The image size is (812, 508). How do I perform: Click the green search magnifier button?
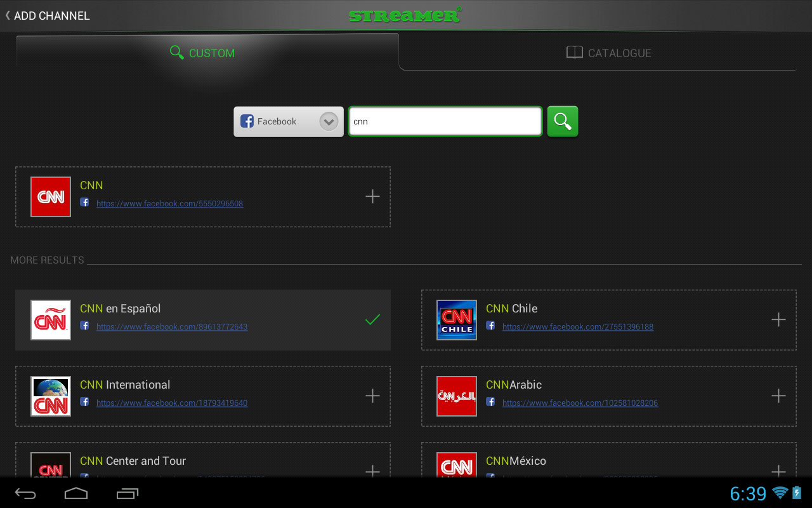click(x=563, y=121)
